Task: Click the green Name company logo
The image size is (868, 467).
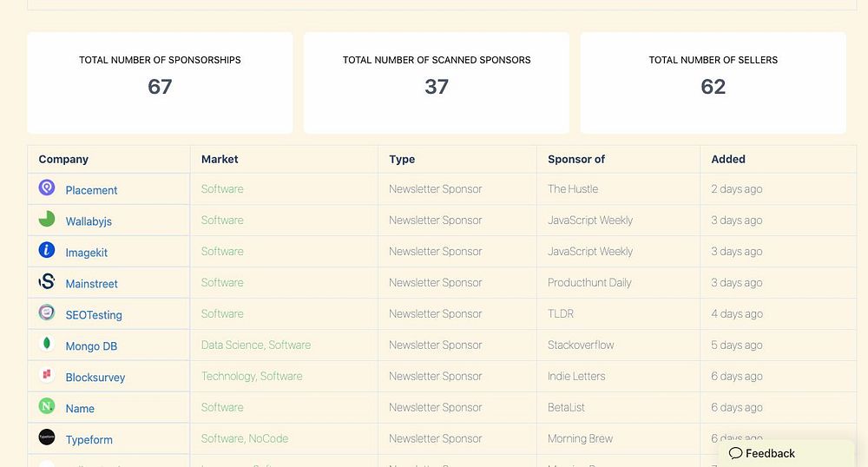Action: pos(47,406)
